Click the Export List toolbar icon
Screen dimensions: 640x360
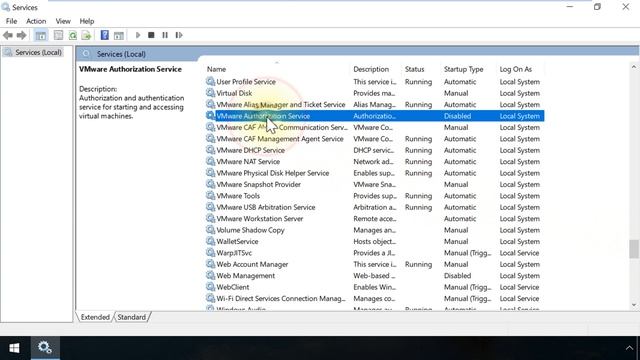86,36
